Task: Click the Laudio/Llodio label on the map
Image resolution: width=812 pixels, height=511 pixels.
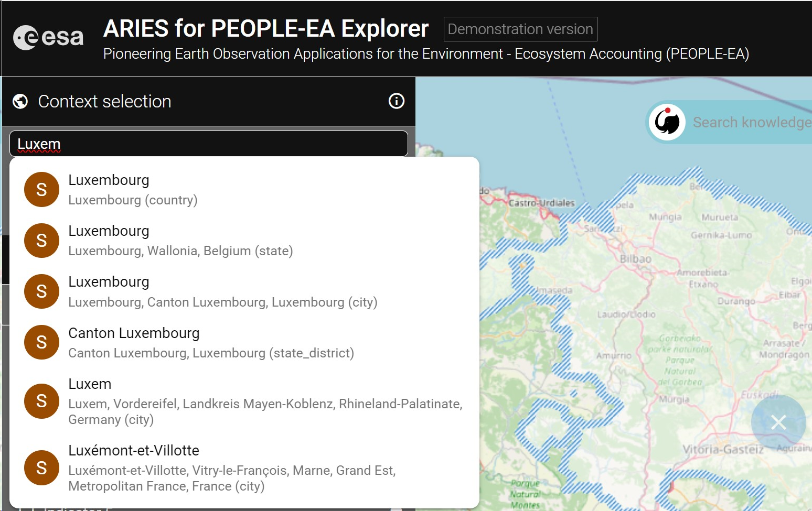Action: [626, 314]
